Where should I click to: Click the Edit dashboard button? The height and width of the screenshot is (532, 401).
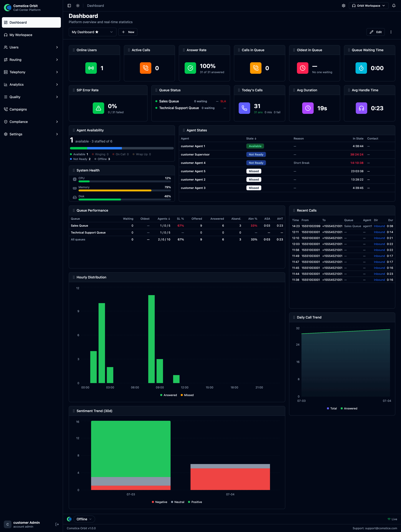click(x=375, y=32)
